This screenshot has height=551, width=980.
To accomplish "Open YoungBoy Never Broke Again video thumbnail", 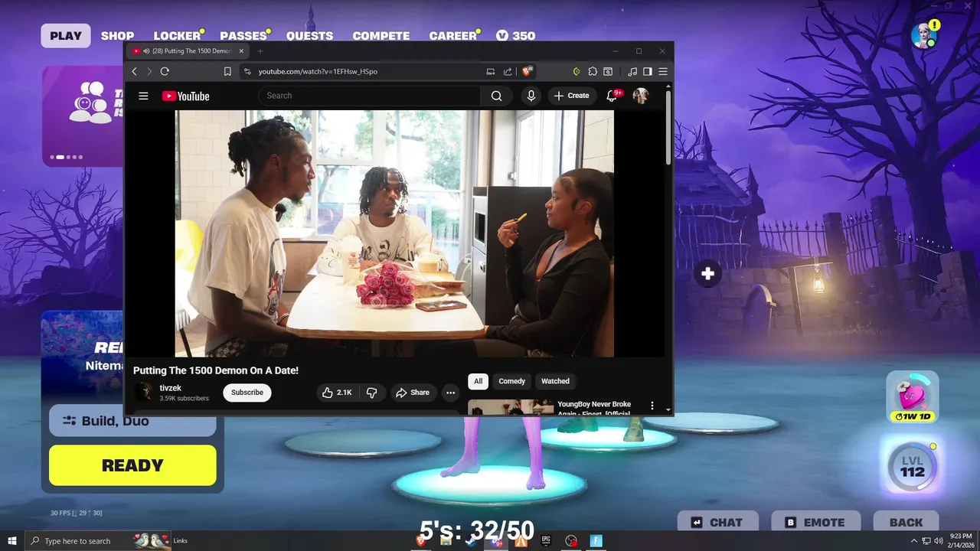I will (511, 407).
